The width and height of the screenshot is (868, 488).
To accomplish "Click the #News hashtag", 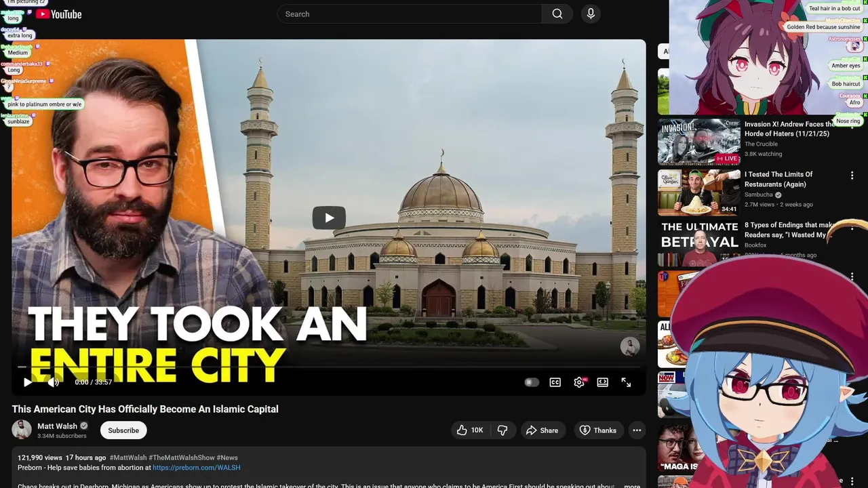I will coord(227,457).
